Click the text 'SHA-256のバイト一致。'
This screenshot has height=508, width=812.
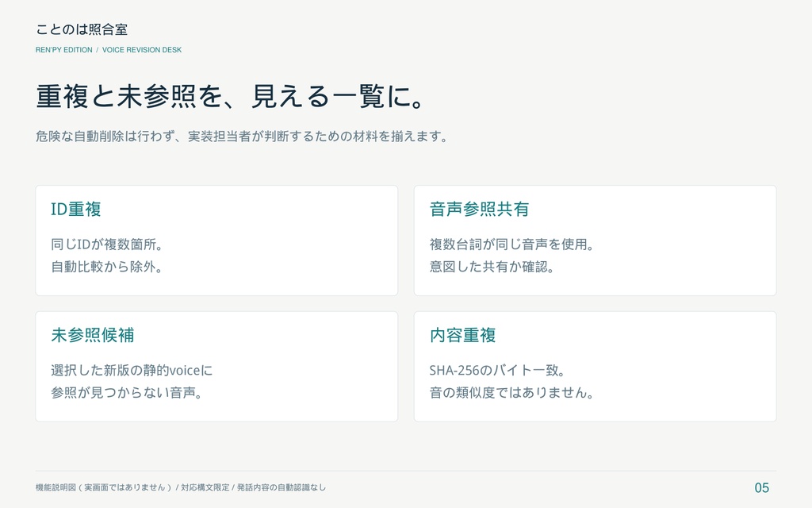[497, 370]
